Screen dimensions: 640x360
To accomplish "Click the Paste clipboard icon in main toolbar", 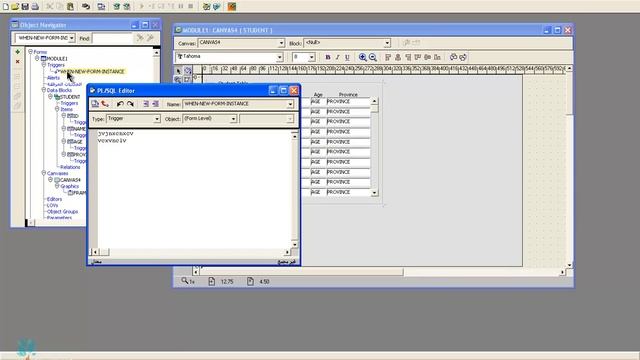I will point(70,7).
